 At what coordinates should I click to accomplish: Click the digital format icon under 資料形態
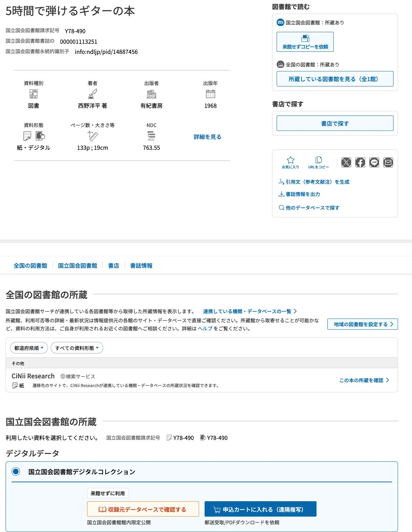coord(40,136)
